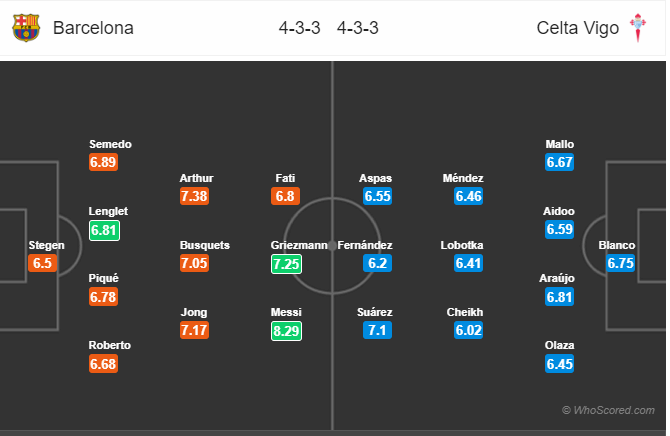This screenshot has height=436, width=670.
Task: Click the Semedo player name
Action: coord(110,144)
